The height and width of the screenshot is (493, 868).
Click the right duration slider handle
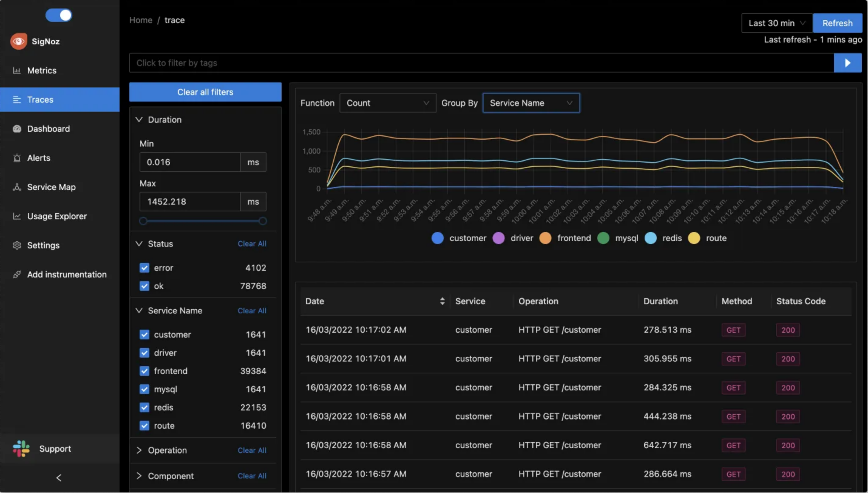click(263, 221)
